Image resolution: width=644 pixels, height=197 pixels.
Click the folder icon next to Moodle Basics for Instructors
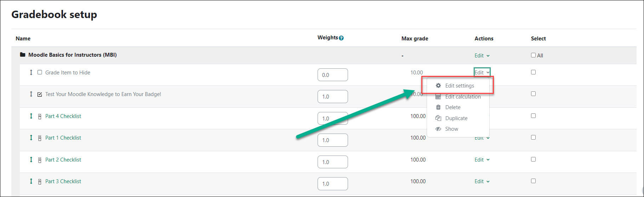coord(23,55)
